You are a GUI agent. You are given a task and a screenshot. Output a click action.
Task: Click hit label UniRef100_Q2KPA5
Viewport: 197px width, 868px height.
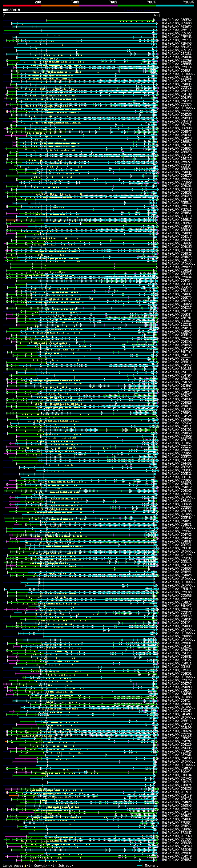(x=176, y=829)
